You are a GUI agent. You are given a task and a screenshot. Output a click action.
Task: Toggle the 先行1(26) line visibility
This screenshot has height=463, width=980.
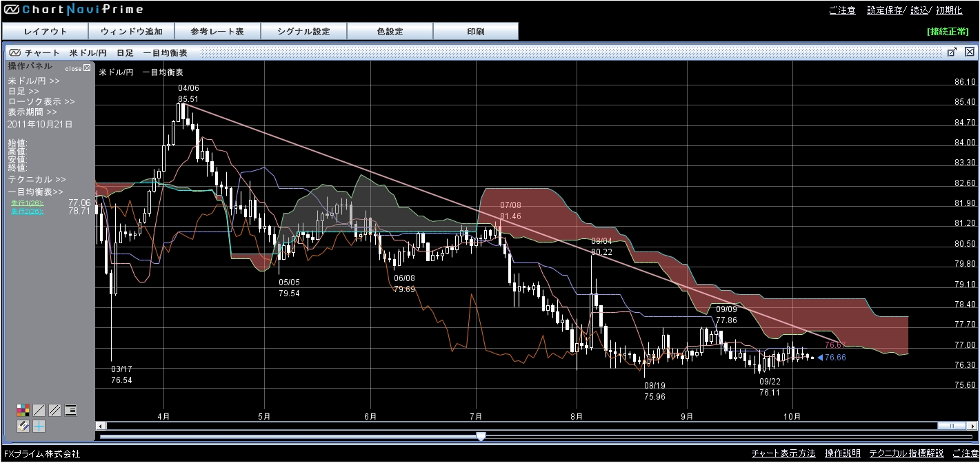click(26, 203)
